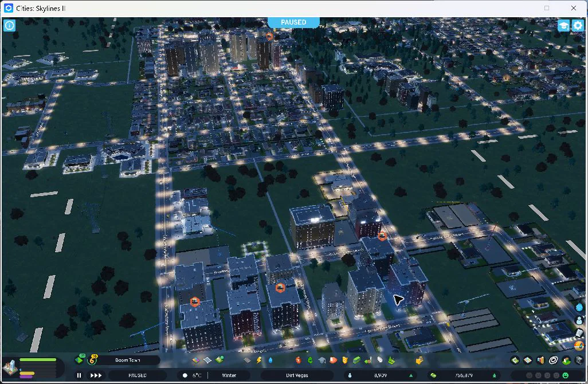Open the demand bars city icon panel

tap(10, 367)
